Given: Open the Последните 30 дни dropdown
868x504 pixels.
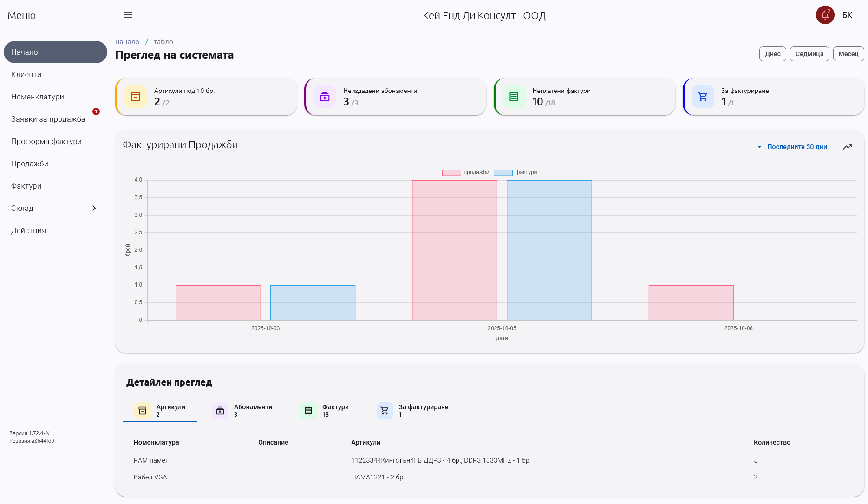Looking at the screenshot, I should [x=796, y=147].
